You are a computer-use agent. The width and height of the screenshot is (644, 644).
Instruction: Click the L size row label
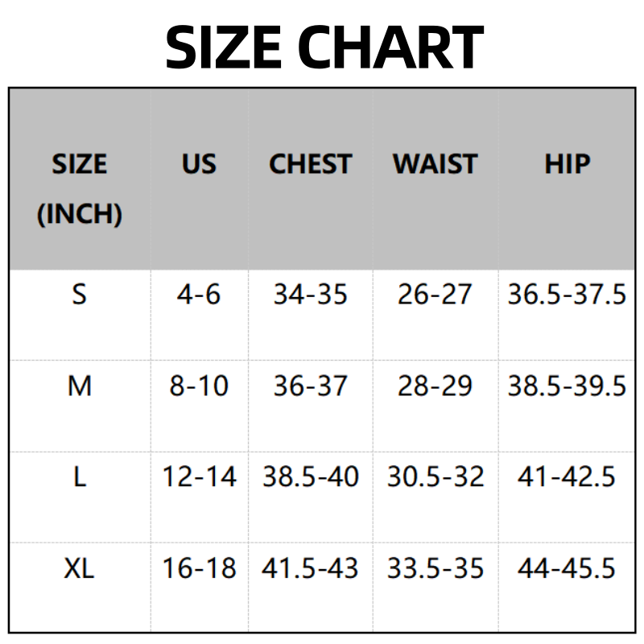(79, 477)
